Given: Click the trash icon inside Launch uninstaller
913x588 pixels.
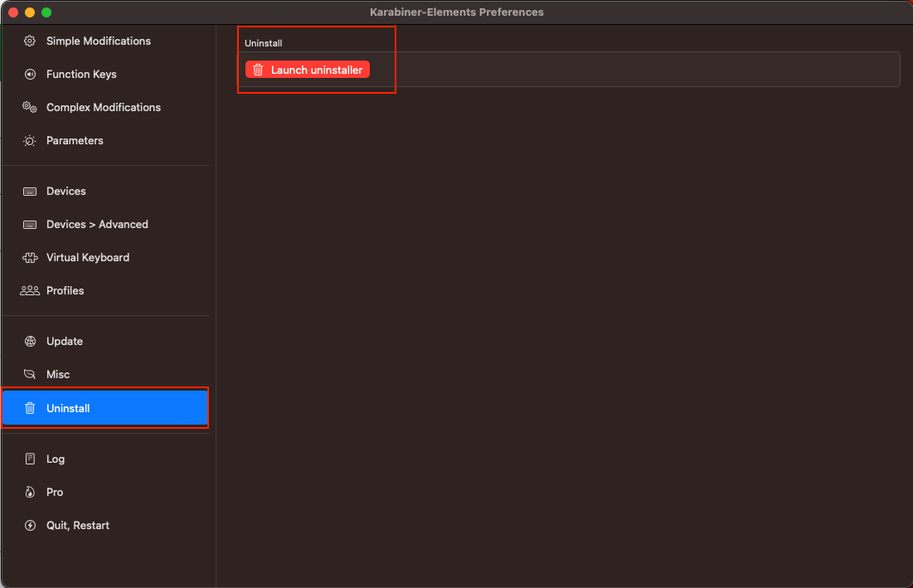Looking at the screenshot, I should 257,69.
